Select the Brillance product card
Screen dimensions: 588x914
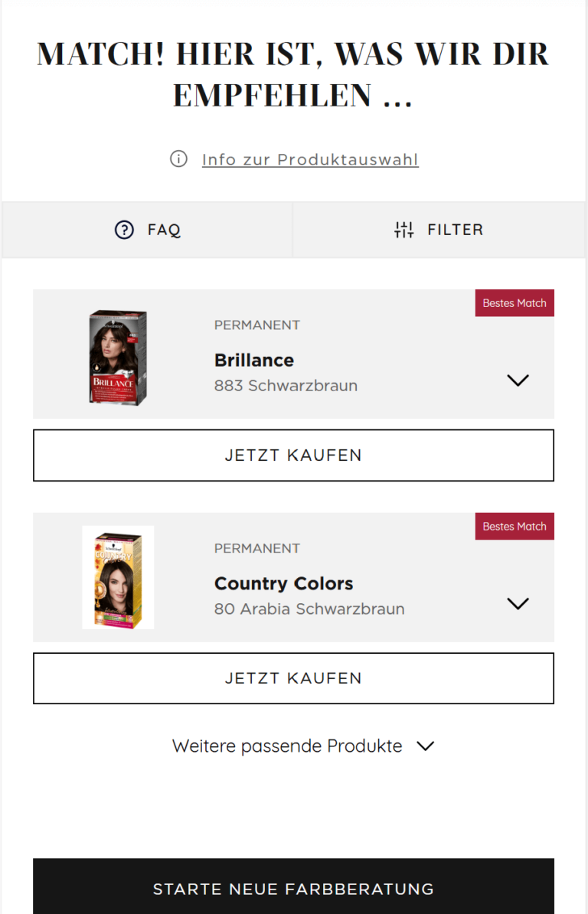pyautogui.click(x=293, y=354)
